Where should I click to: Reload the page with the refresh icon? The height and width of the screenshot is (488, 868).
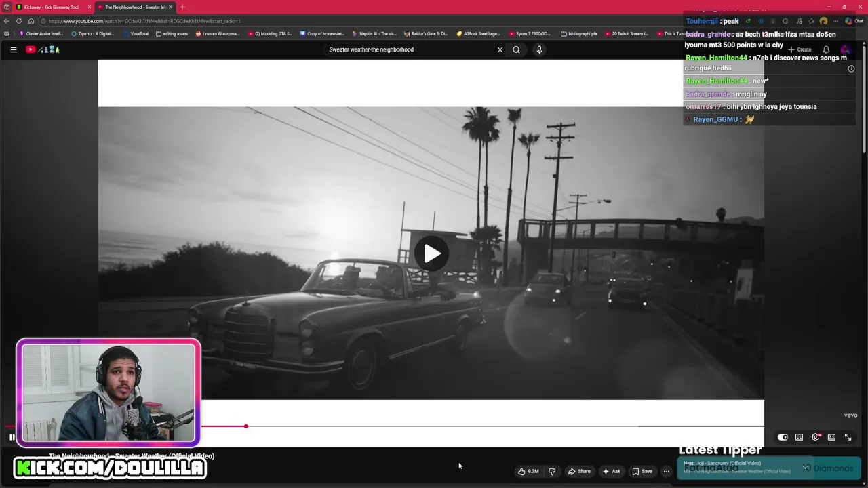(19, 21)
